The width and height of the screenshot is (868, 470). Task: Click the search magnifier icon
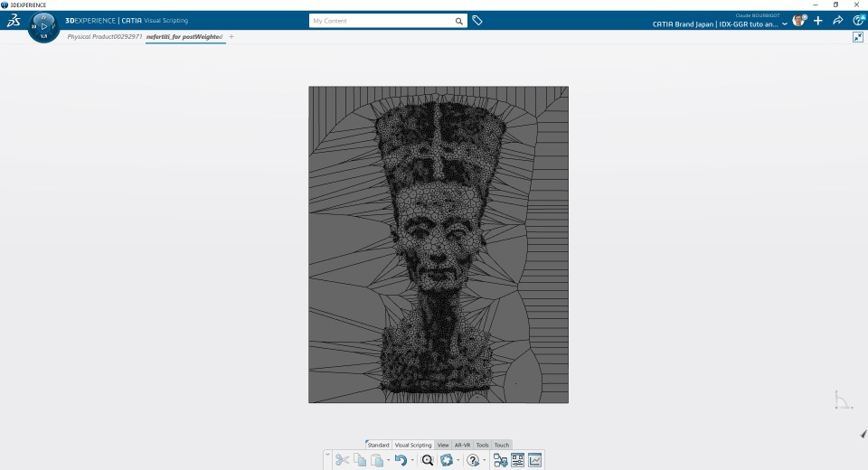click(x=459, y=21)
